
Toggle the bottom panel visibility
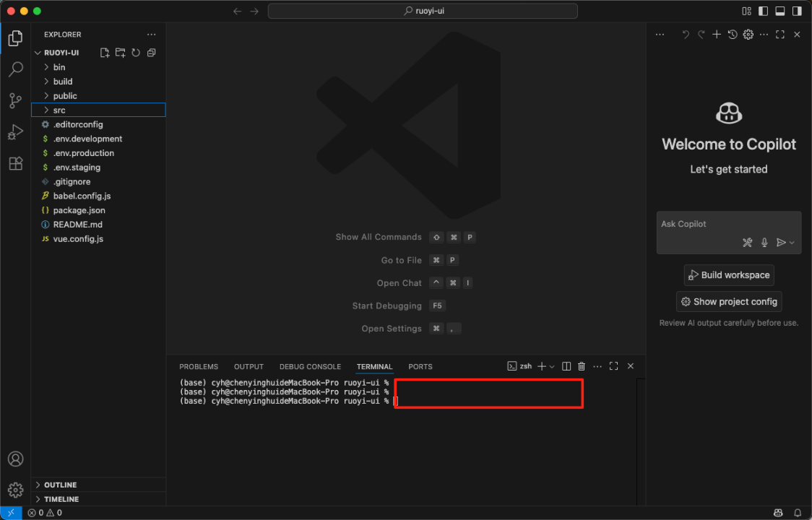click(780, 12)
